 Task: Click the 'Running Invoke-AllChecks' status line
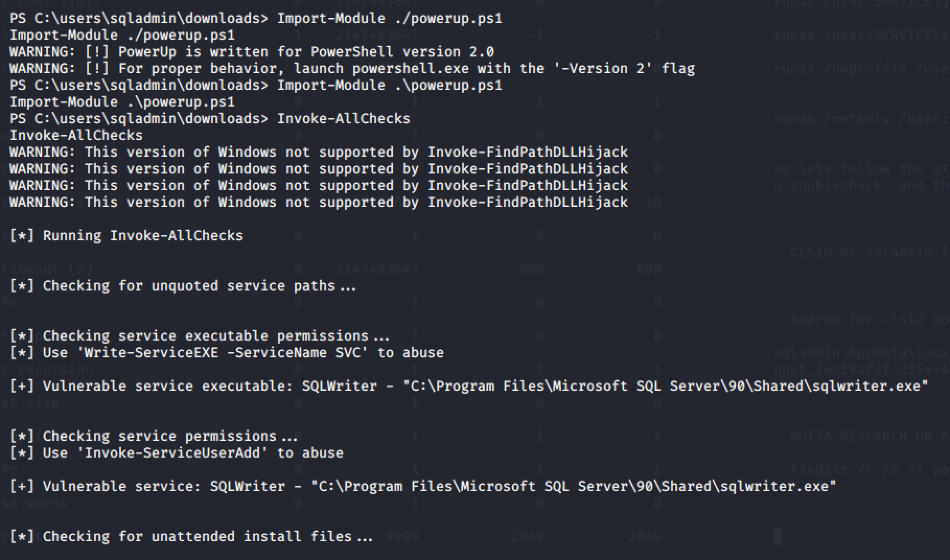coord(142,236)
